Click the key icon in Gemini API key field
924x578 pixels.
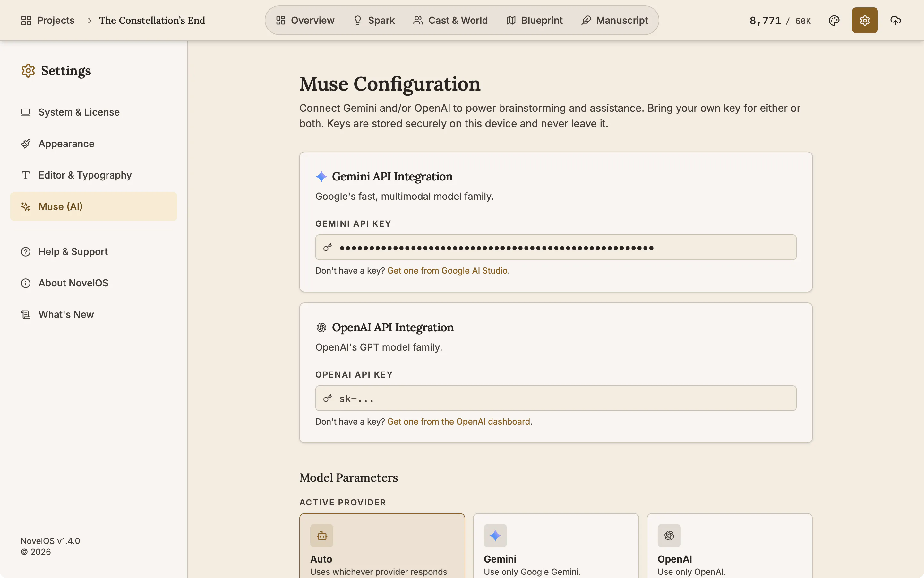328,247
